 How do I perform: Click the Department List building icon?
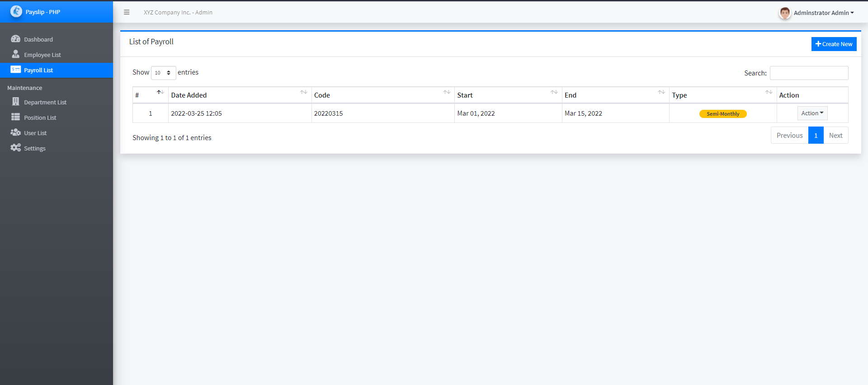coord(15,102)
